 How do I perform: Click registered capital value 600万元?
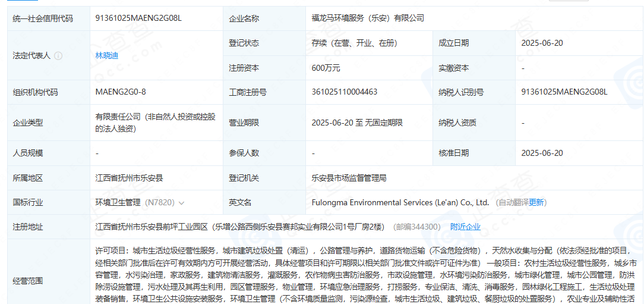(x=326, y=68)
